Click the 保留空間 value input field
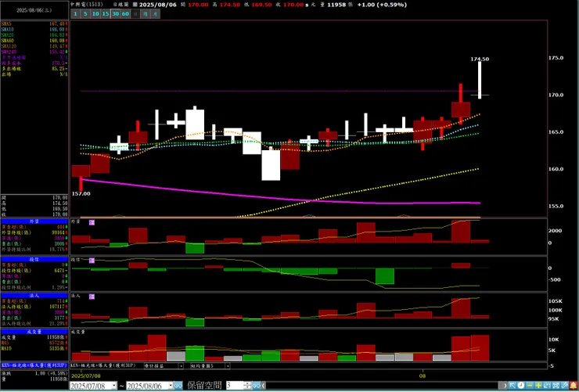Screen dimensions: 579x392 pos(235,386)
